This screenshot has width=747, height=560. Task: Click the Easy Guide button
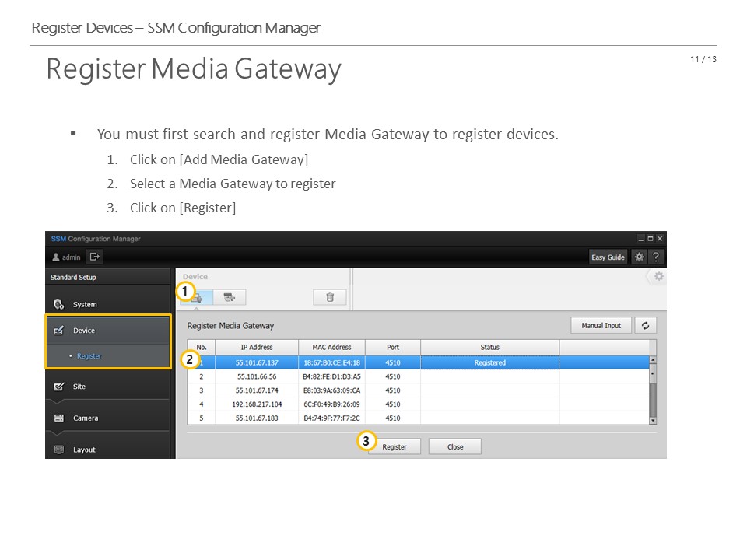(x=608, y=257)
